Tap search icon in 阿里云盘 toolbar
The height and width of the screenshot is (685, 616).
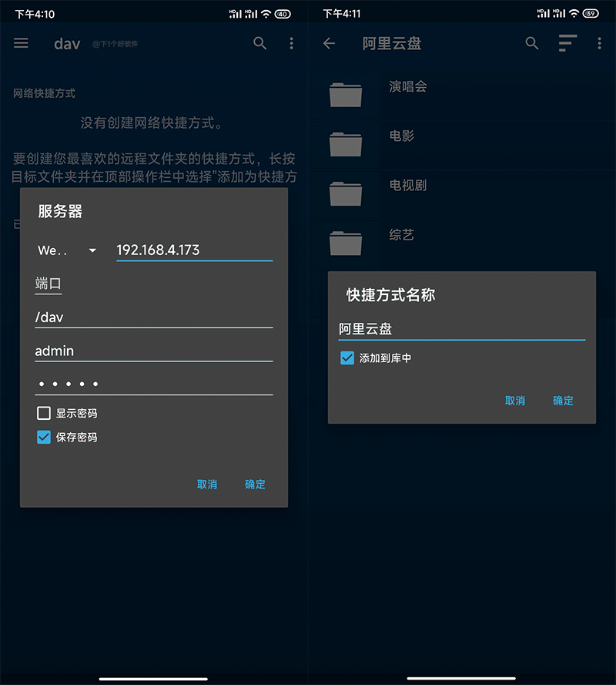532,43
